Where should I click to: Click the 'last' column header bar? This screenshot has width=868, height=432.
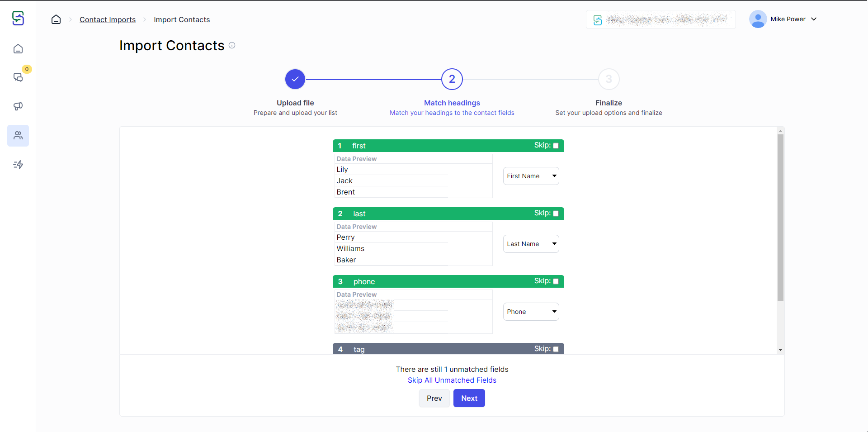(x=448, y=214)
